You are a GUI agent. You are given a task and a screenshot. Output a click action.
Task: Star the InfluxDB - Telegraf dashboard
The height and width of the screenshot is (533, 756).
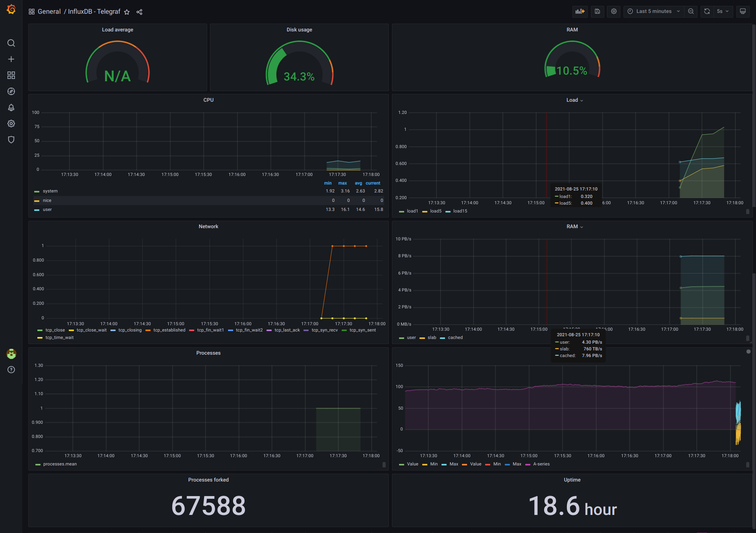pos(127,12)
